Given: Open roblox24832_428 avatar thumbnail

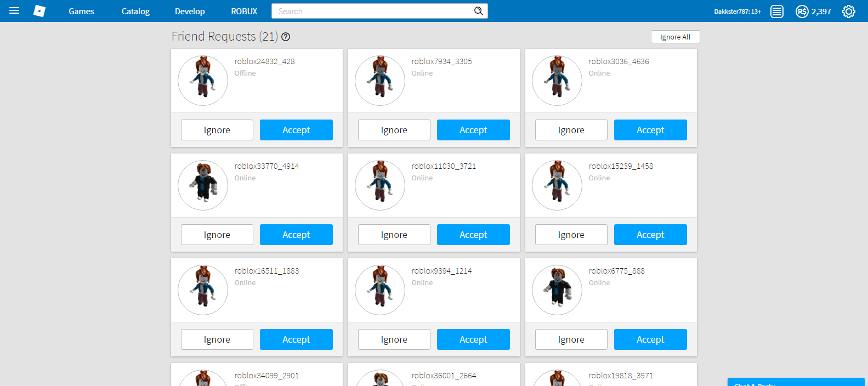Looking at the screenshot, I should 203,81.
